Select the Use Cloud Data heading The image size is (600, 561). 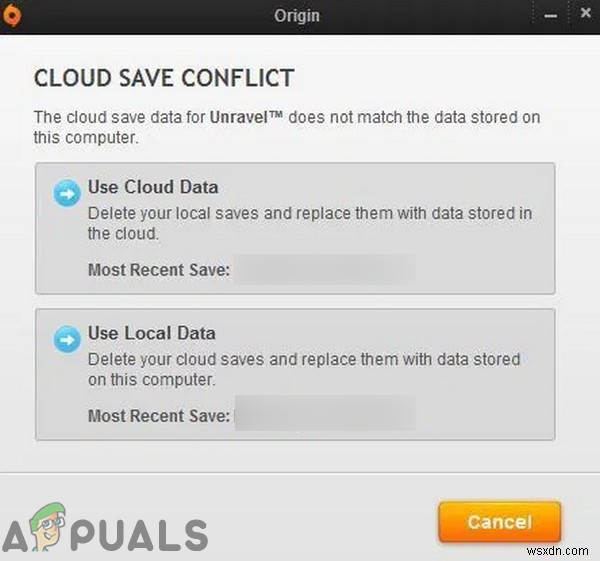(153, 187)
